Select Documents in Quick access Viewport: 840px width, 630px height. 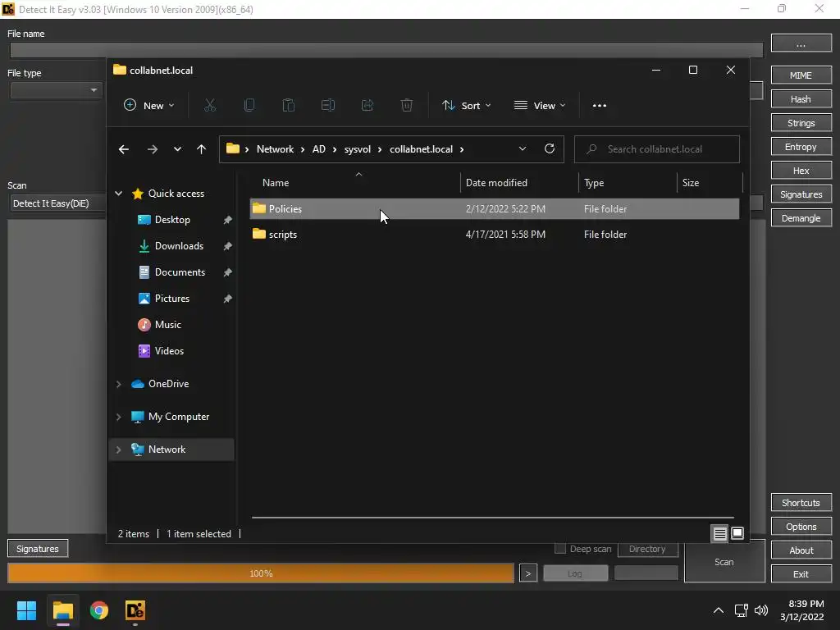pos(180,272)
